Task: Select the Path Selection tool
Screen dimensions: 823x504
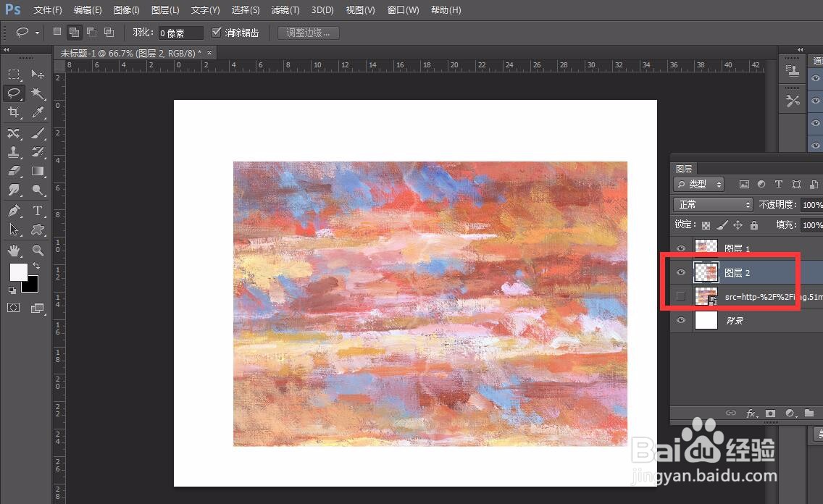Action: 14,230
